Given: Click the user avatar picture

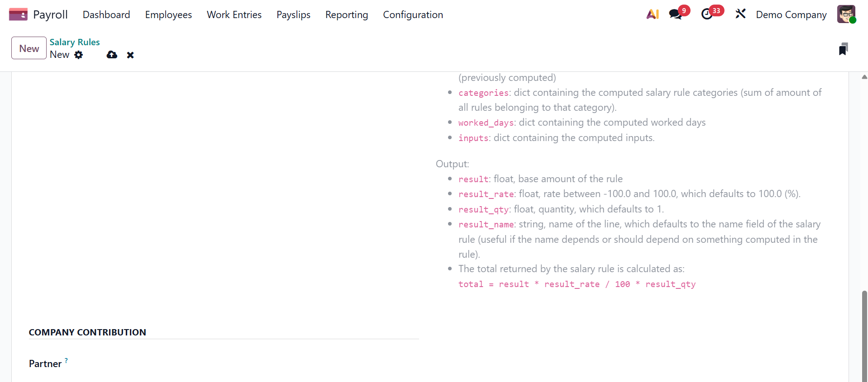Looking at the screenshot, I should pyautogui.click(x=846, y=14).
